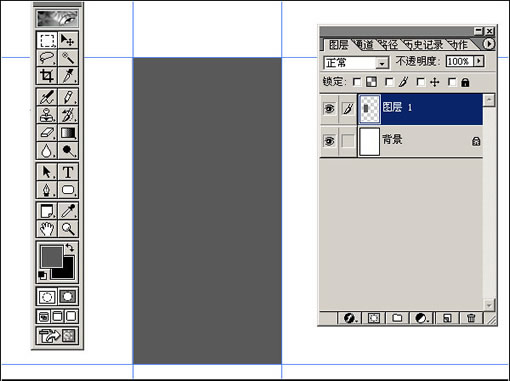Switch to the 历史记录 tab

pos(424,45)
